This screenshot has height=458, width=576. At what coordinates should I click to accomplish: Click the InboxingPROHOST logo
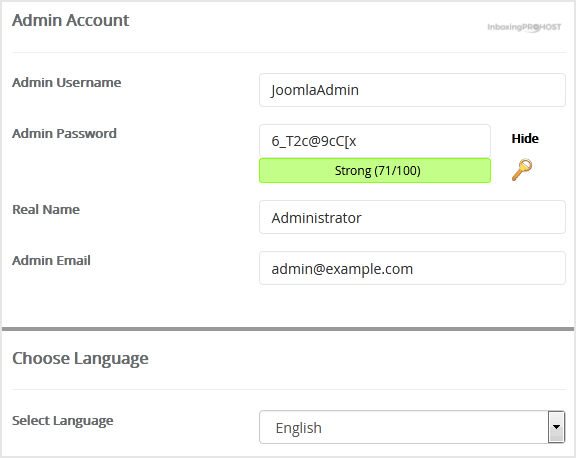click(524, 27)
